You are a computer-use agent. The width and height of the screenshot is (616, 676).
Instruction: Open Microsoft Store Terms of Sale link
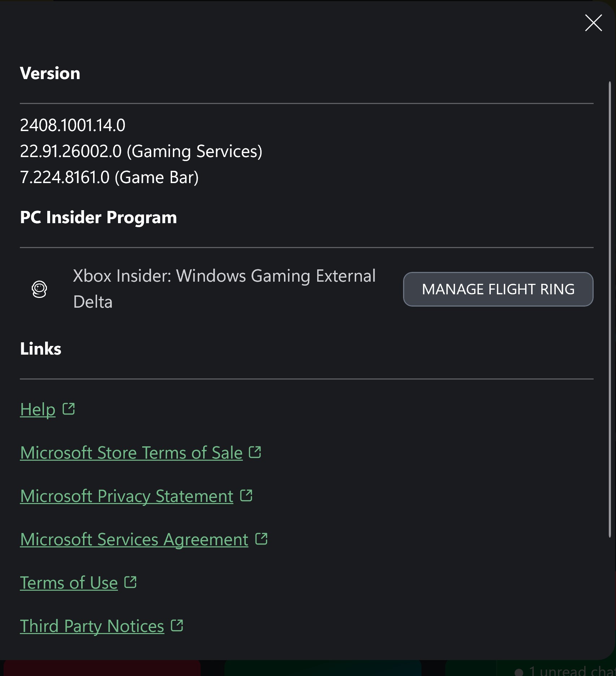click(x=131, y=453)
